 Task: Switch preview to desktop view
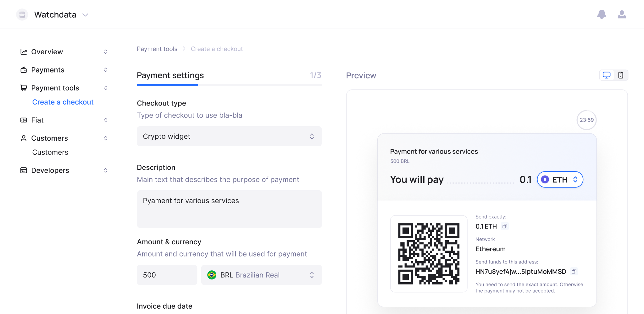(607, 75)
